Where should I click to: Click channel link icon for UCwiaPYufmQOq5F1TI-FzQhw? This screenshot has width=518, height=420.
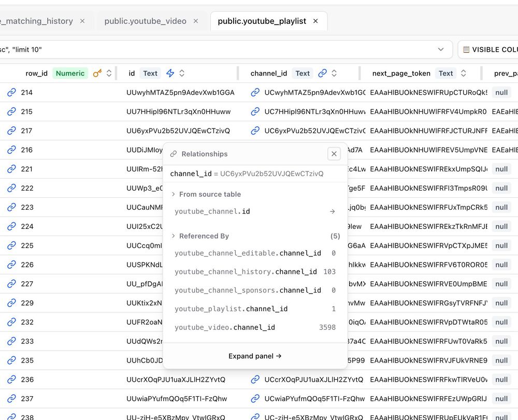tap(255, 399)
